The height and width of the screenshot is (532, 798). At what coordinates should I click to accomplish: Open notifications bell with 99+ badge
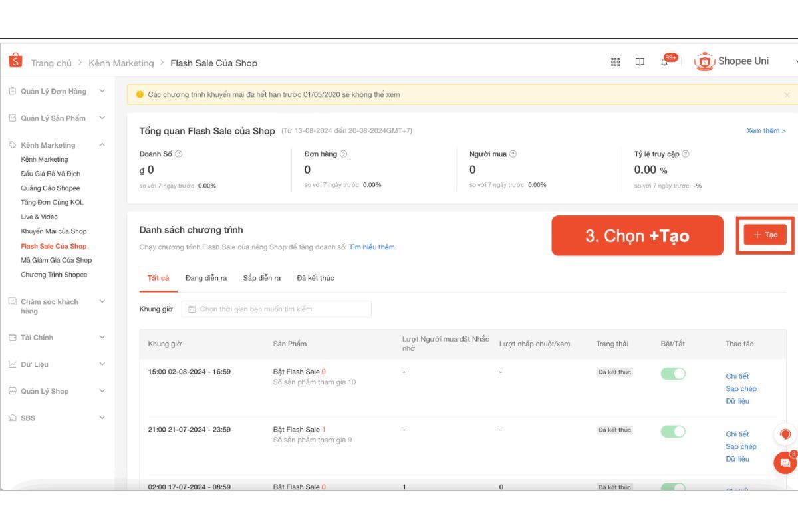664,62
